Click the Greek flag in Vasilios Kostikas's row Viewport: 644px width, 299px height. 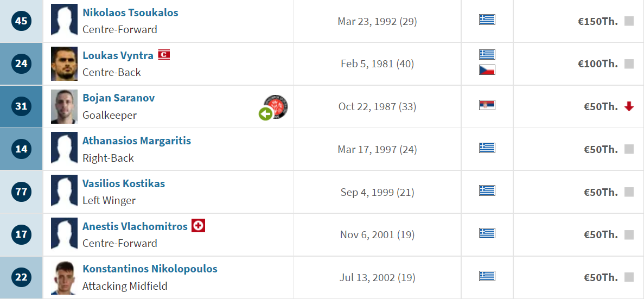487,190
